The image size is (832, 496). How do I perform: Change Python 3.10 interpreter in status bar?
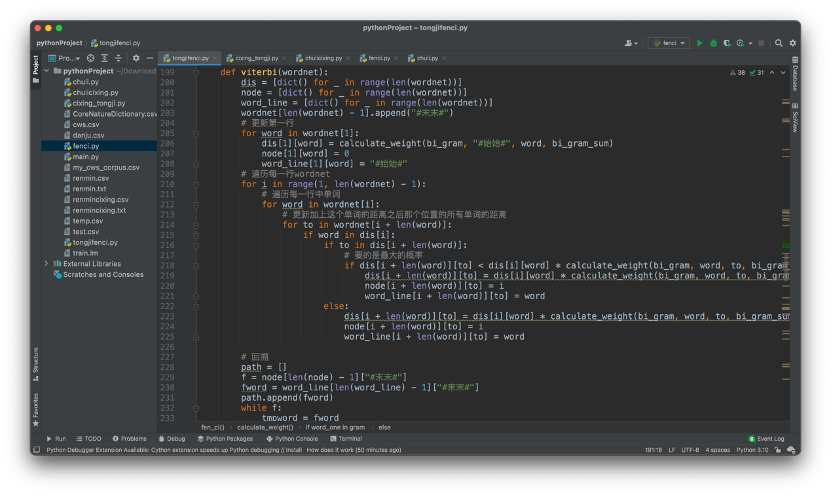(752, 450)
